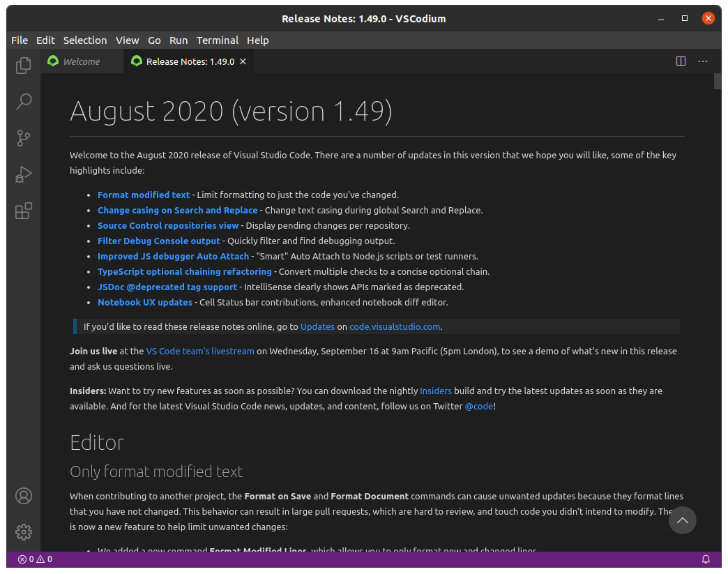This screenshot has width=728, height=574.
Task: Close the Release Notes tab
Action: pos(243,61)
